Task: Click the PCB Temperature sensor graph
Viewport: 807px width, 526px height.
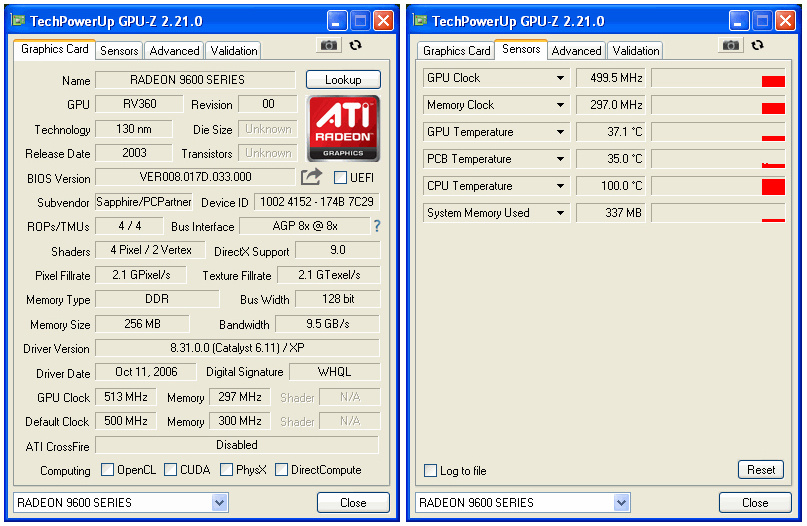Action: point(718,159)
